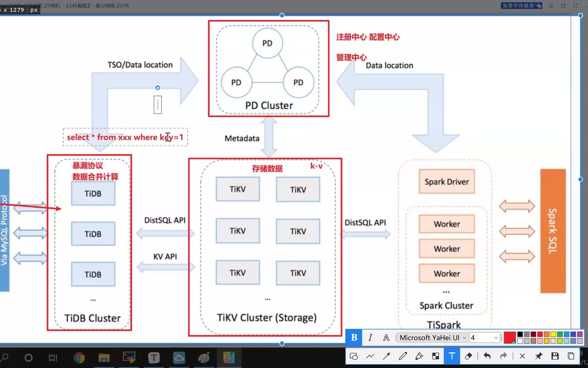Pick the black color swatch
This screenshot has height=368, width=588.
(x=520, y=334)
